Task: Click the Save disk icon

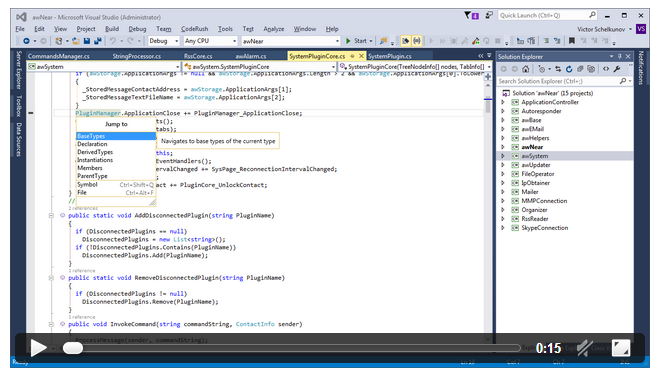Action: 87,41
